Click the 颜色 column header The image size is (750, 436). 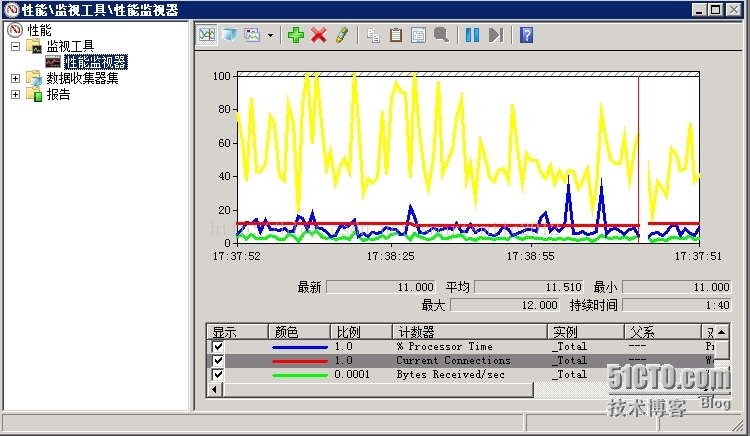tap(299, 332)
